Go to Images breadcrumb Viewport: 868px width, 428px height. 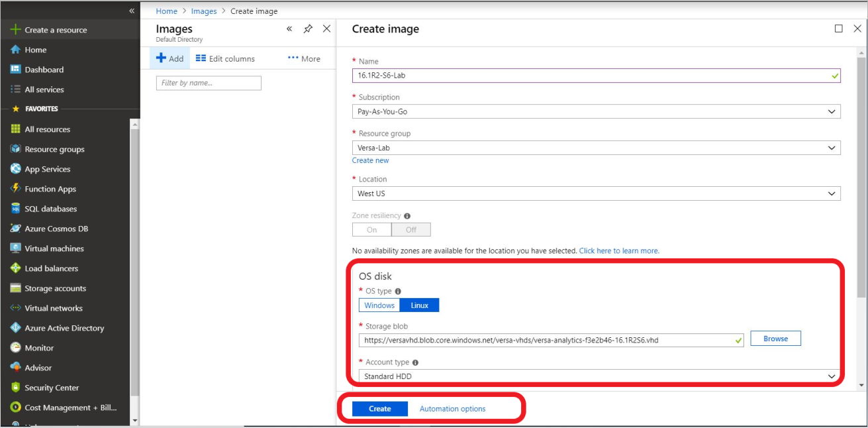click(x=204, y=11)
